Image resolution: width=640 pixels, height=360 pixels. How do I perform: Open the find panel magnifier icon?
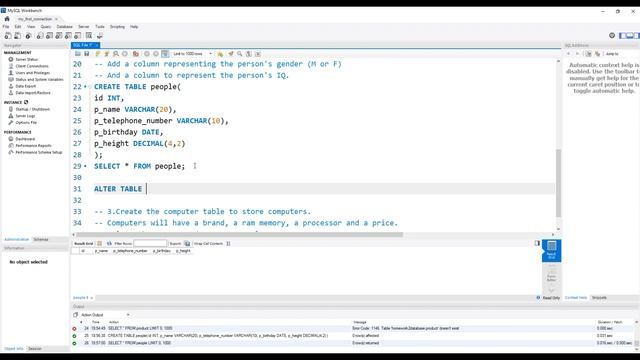(x=240, y=54)
